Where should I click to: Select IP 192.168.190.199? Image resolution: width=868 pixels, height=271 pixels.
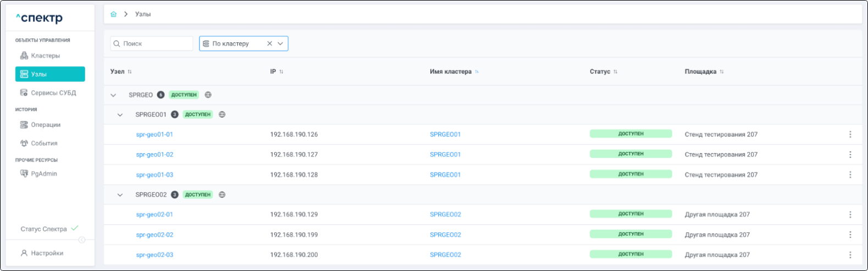294,235
